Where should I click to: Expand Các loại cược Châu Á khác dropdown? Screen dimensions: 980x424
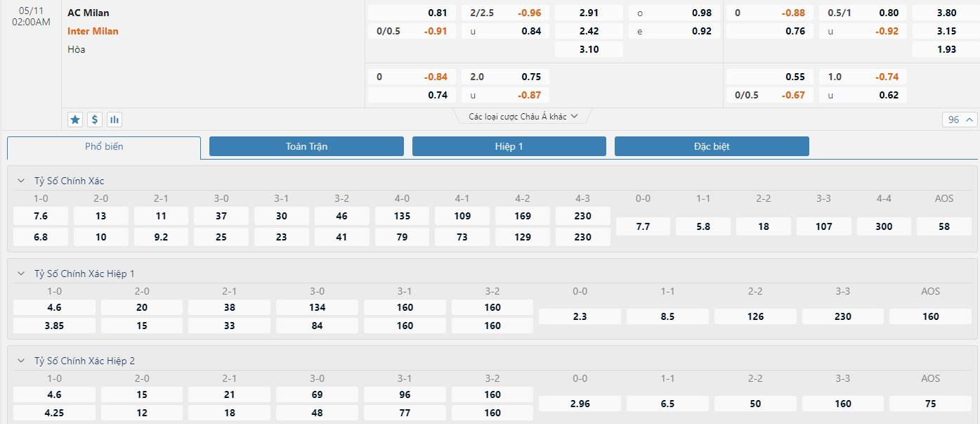(x=523, y=117)
